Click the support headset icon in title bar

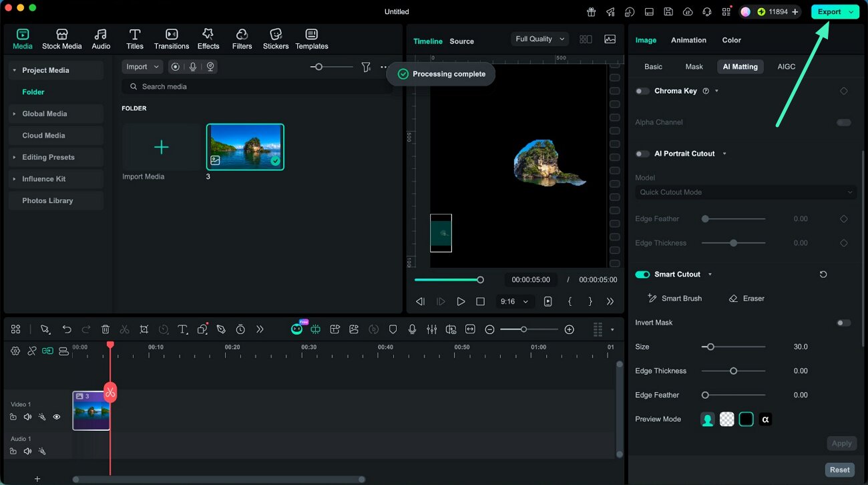pos(707,11)
